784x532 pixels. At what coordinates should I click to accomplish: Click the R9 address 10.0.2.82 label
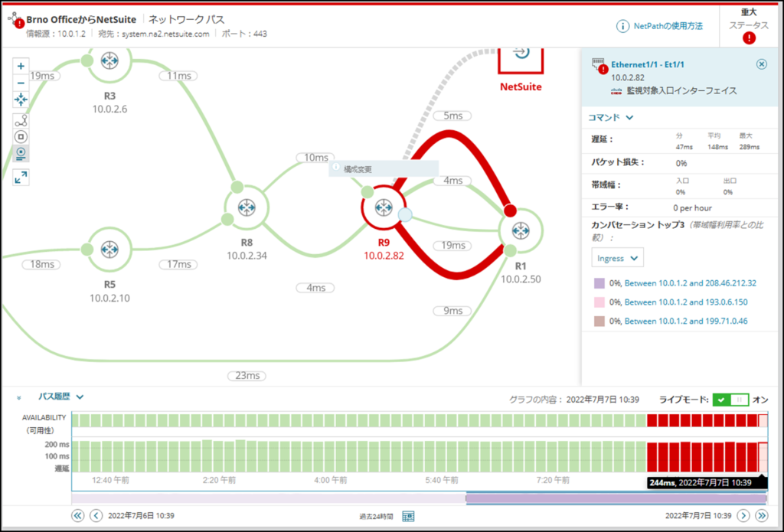click(384, 256)
